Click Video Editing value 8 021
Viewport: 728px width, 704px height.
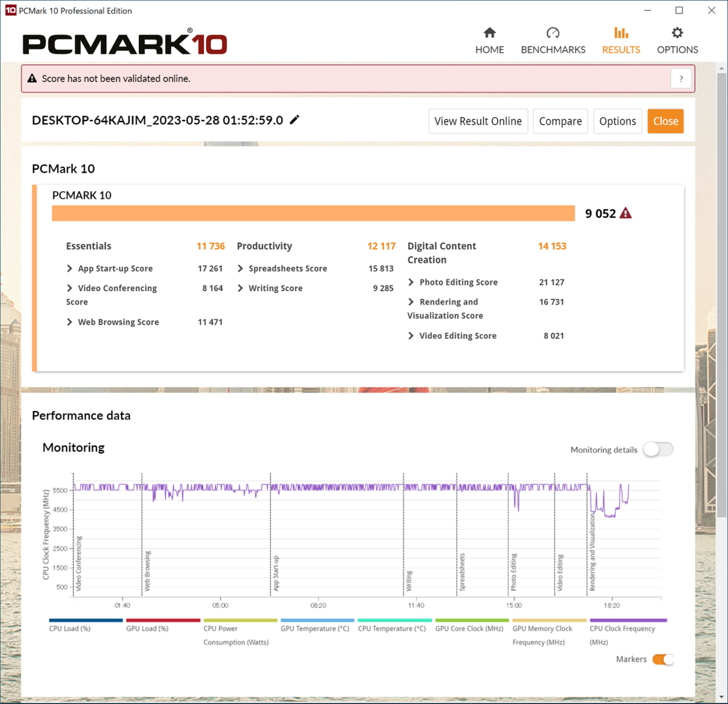[554, 335]
